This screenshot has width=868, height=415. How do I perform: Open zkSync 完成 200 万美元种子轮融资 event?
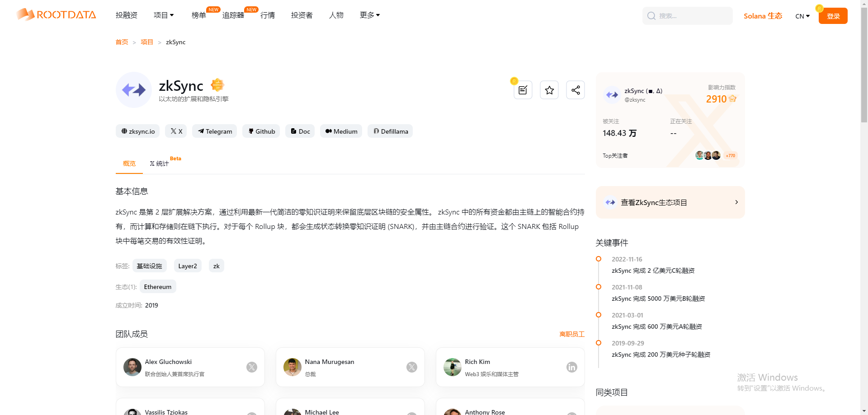click(661, 354)
